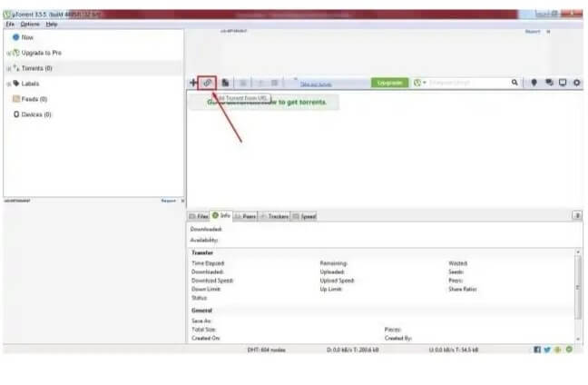Image resolution: width=588 pixels, height=385 pixels.
Task: Click the Upgrade to Pro logo icon
Action: coord(16,53)
